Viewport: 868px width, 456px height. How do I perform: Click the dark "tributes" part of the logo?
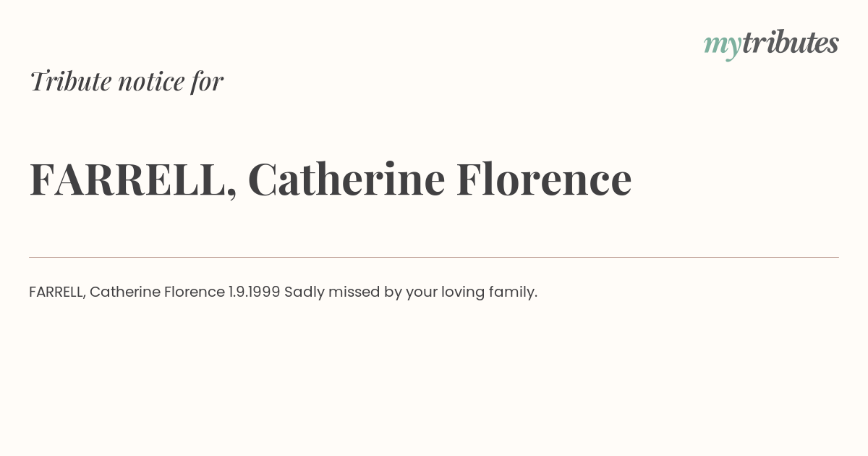[790, 43]
